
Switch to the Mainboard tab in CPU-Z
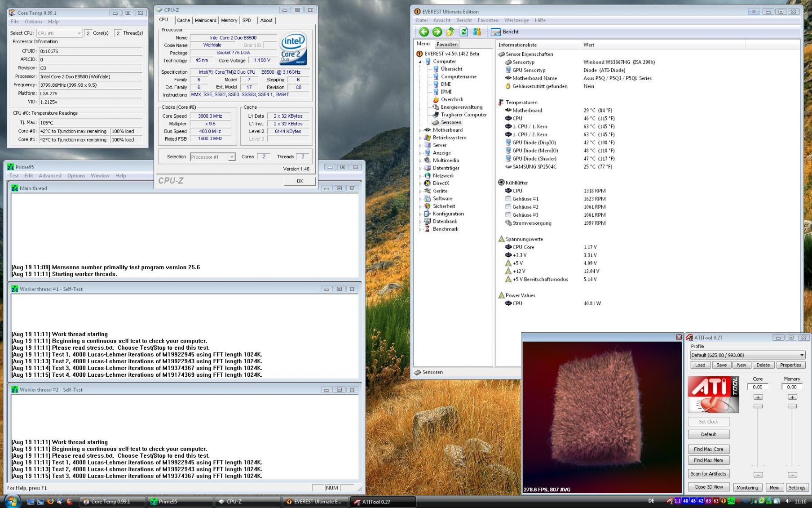[205, 20]
